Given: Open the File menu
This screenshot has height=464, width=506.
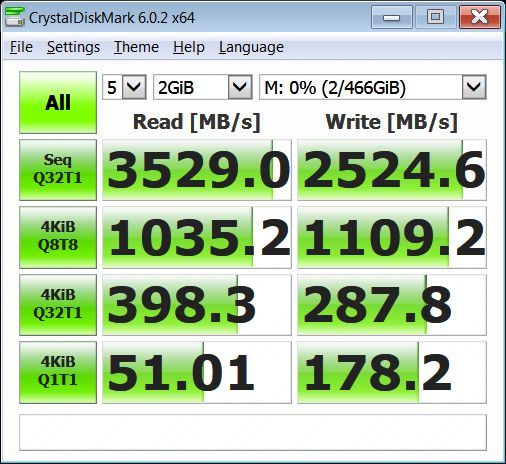Looking at the screenshot, I should (x=21, y=47).
